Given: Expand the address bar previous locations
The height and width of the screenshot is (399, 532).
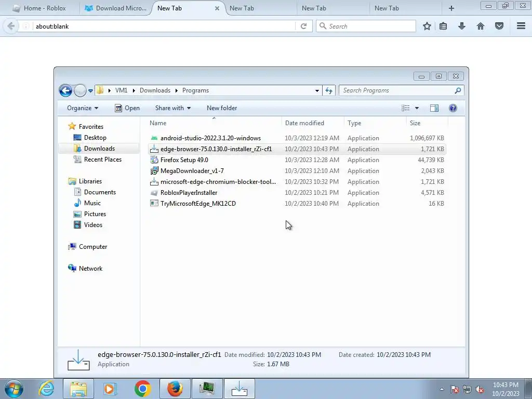Looking at the screenshot, I should tap(317, 90).
